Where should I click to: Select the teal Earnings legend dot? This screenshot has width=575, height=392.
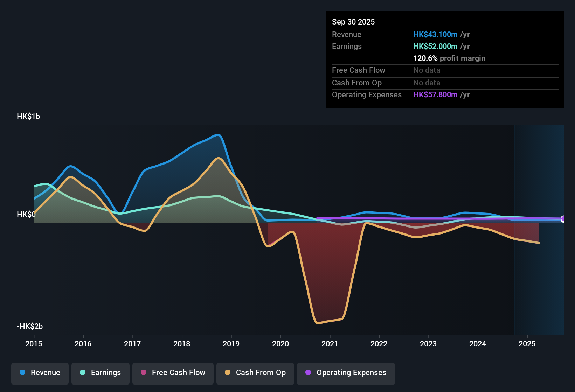(x=83, y=373)
